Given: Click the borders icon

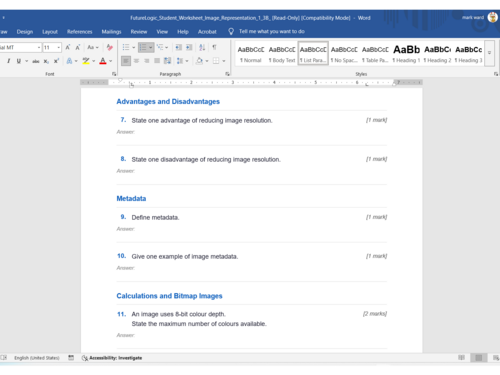Looking at the screenshot, I should [216, 61].
